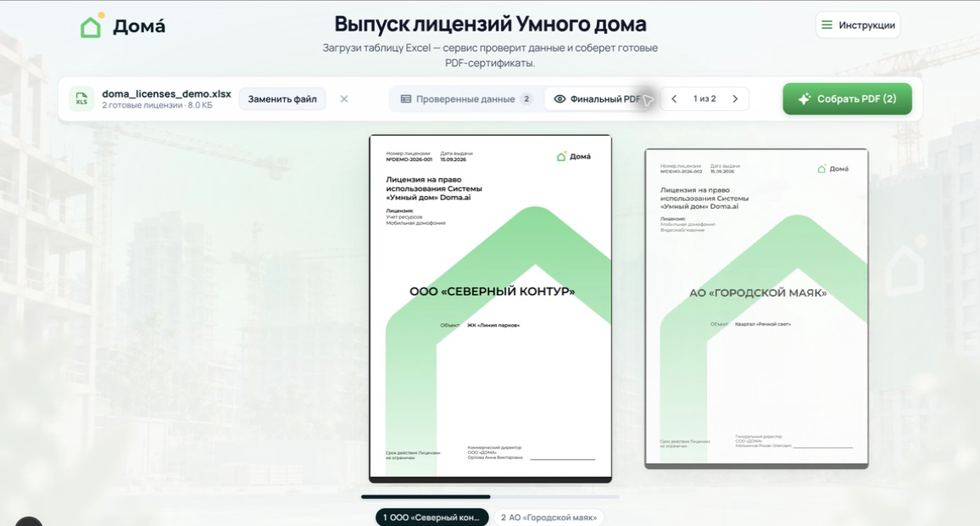Switch to Финальный PDF tab

[x=599, y=98]
